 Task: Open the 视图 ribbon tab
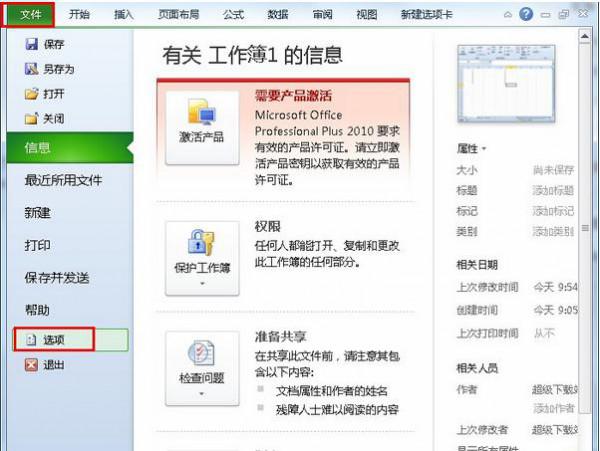367,15
